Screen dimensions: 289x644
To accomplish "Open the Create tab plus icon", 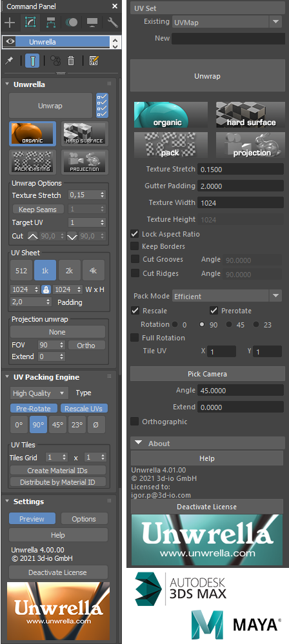I will click(10, 22).
